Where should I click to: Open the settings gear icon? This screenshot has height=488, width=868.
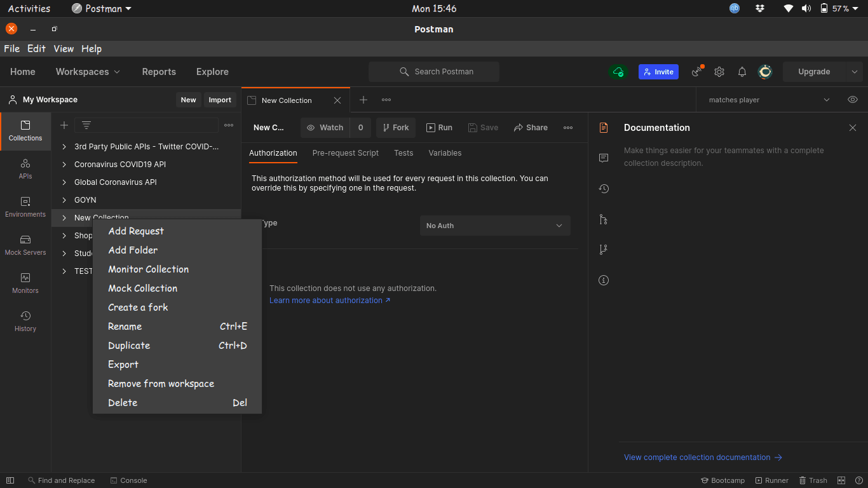(x=719, y=72)
